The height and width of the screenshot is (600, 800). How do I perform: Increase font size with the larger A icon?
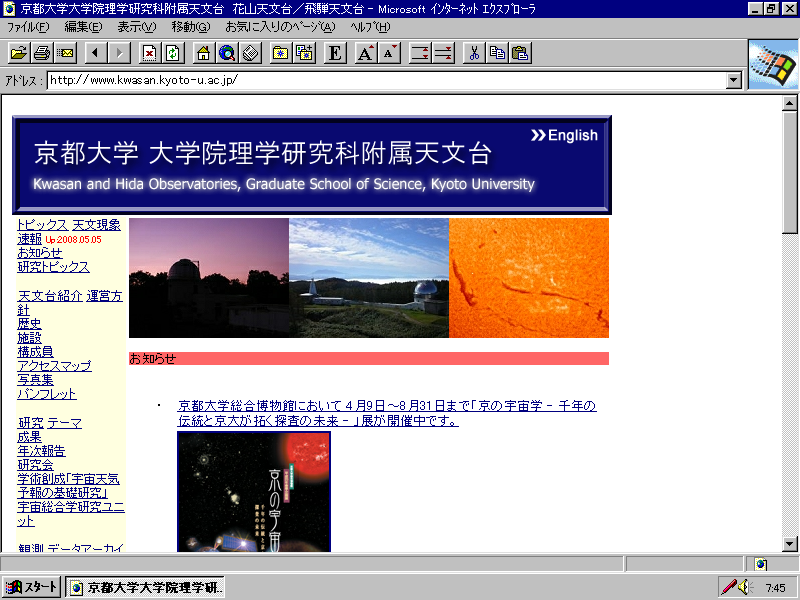point(365,53)
